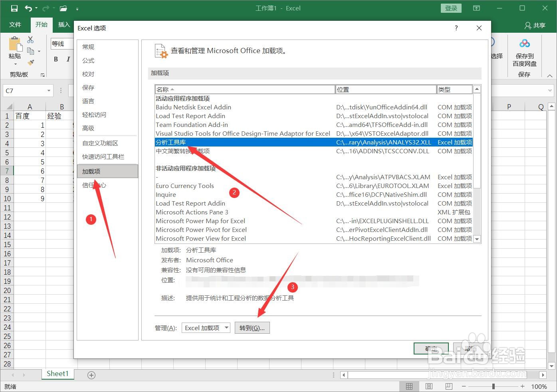
Task: Click the 转到(G)... button
Action: pyautogui.click(x=252, y=328)
